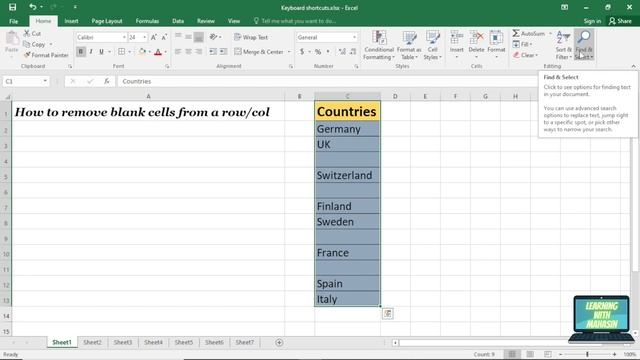
Task: Open Conditional Formatting
Action: point(379,45)
